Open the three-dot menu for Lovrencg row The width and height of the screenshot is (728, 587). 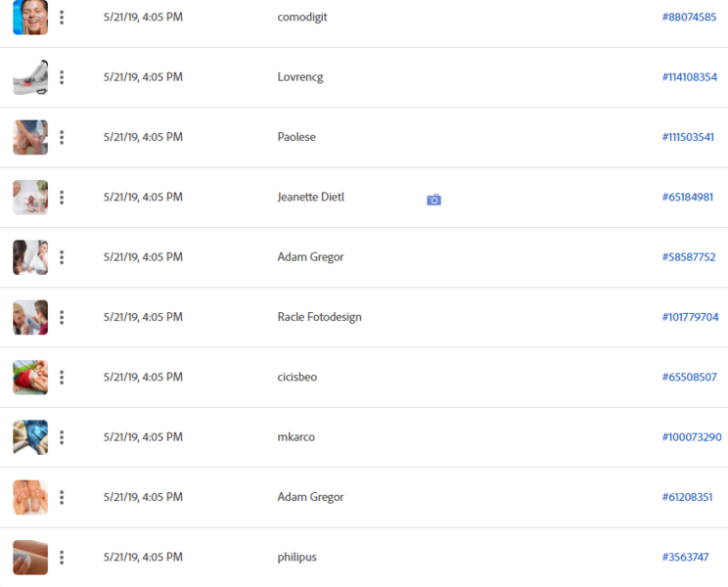pyautogui.click(x=62, y=77)
